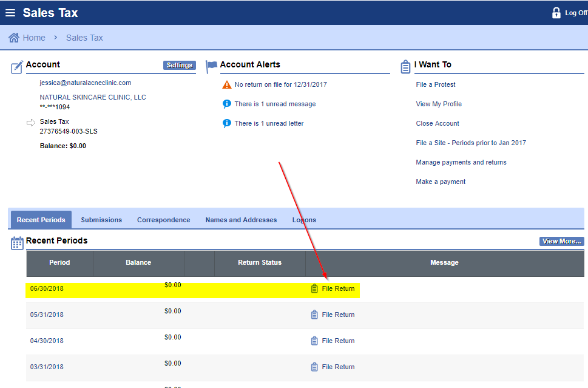Switch to the Recent Periods tab

[x=41, y=220]
